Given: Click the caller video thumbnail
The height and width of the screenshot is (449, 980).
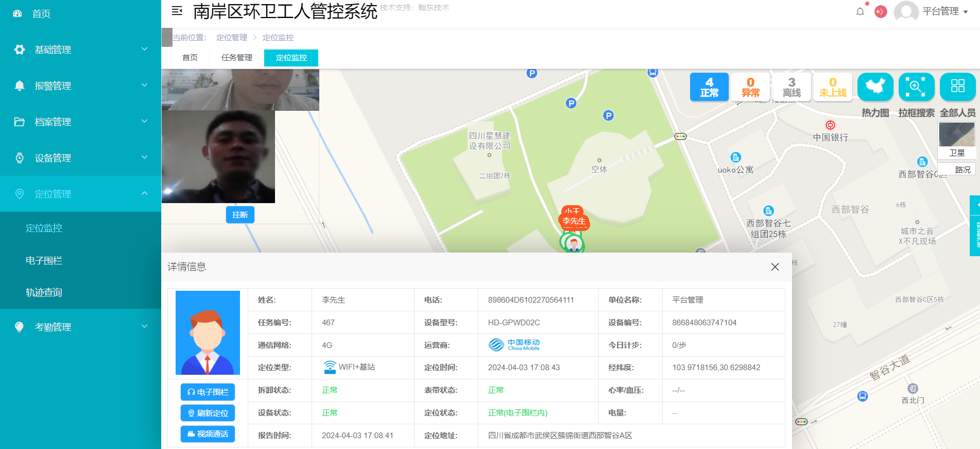Looking at the screenshot, I should [x=218, y=157].
